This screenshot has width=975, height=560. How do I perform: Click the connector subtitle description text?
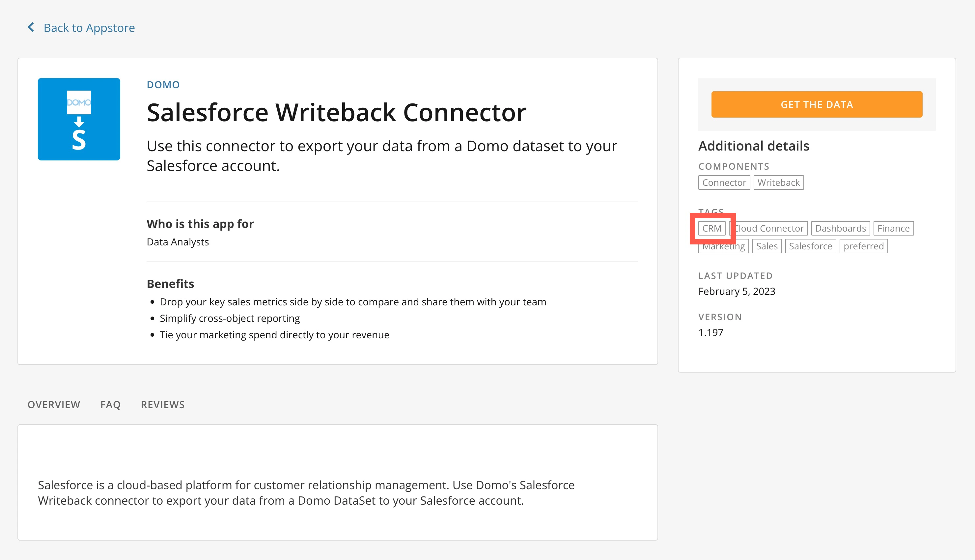click(x=382, y=156)
